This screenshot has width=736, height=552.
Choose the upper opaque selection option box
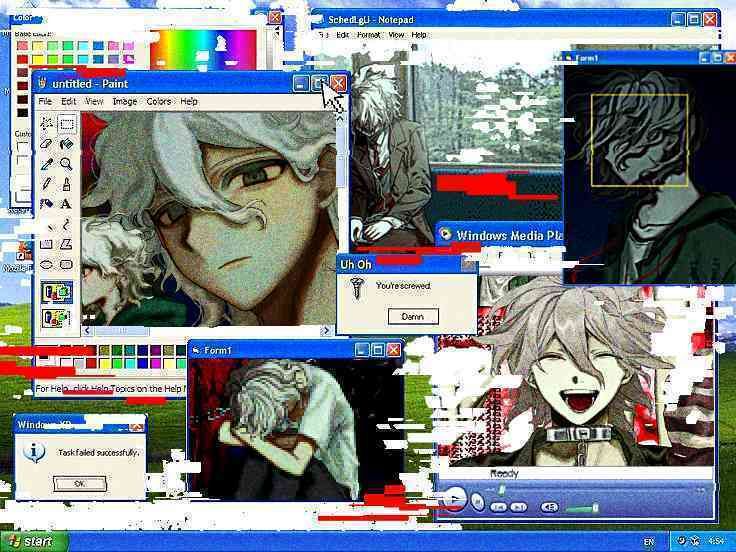click(x=56, y=292)
